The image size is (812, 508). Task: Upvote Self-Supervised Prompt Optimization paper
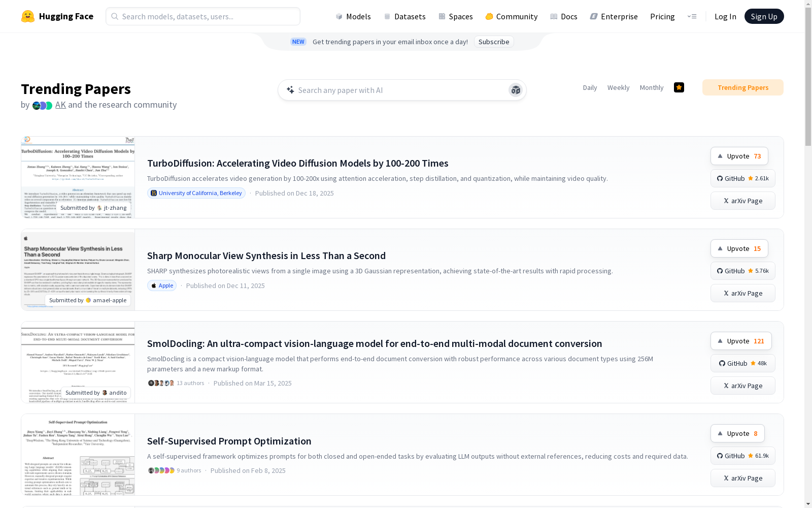pos(737,433)
